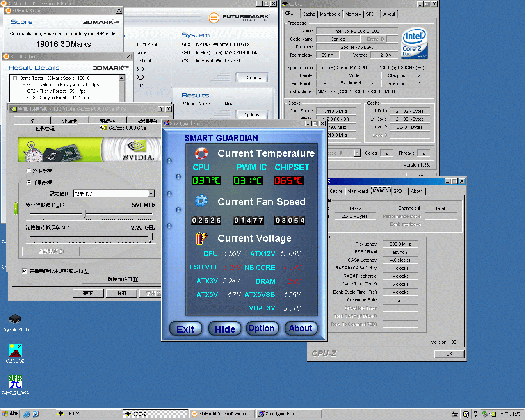Screen dimensions: 525x420
Task: Open SPD tab in lower CPU-Z window
Action: tap(397, 191)
